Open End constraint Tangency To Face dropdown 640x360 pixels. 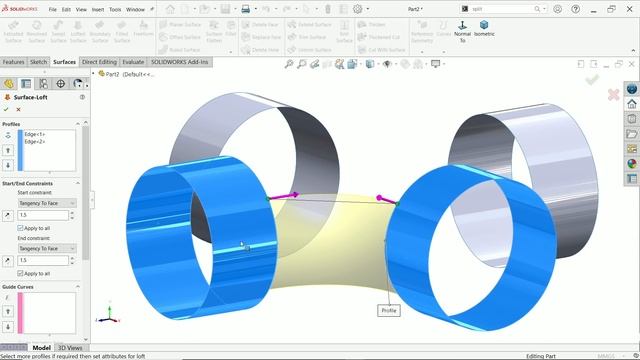point(47,248)
